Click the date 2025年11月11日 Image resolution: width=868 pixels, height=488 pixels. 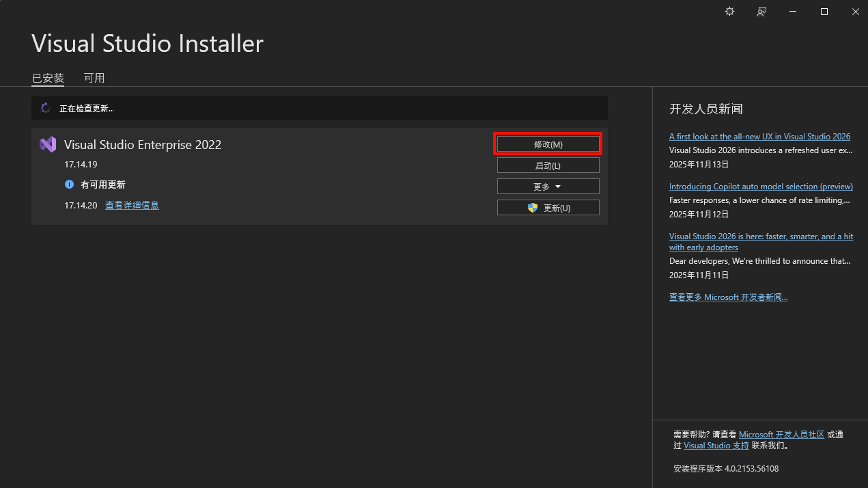click(699, 275)
